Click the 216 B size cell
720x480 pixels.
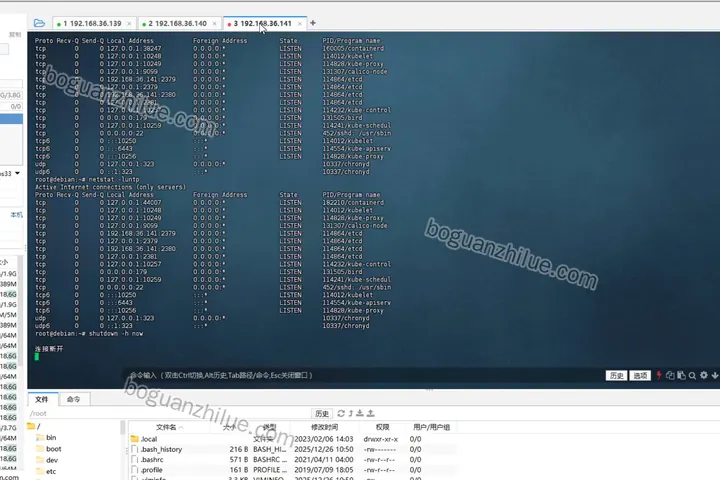[x=238, y=449]
